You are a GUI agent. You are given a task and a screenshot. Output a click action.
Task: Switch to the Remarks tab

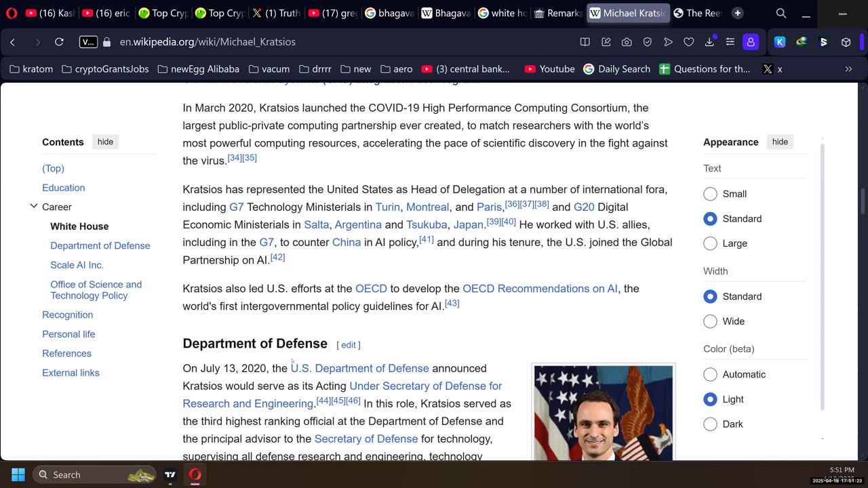point(558,13)
